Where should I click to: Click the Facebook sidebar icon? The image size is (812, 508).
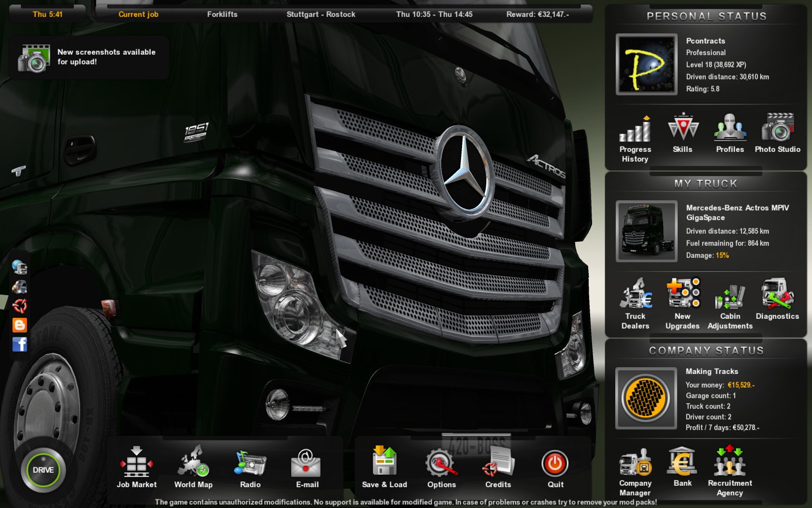coord(20,344)
